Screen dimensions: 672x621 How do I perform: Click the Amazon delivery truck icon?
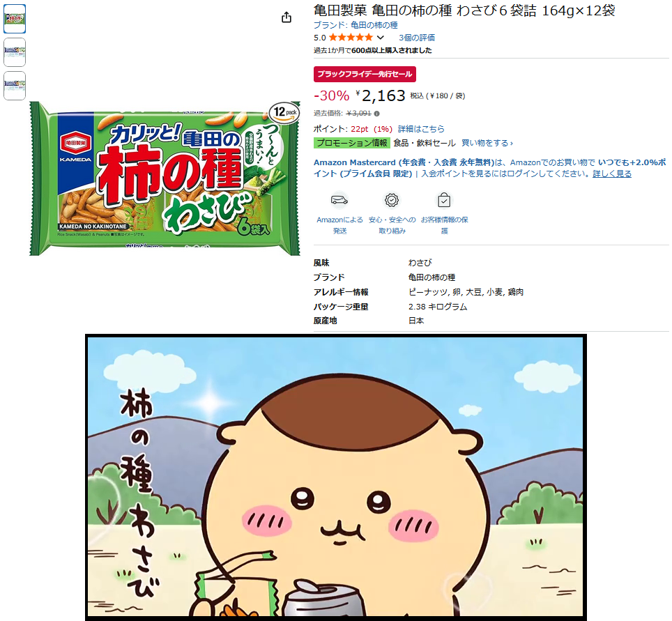(339, 200)
